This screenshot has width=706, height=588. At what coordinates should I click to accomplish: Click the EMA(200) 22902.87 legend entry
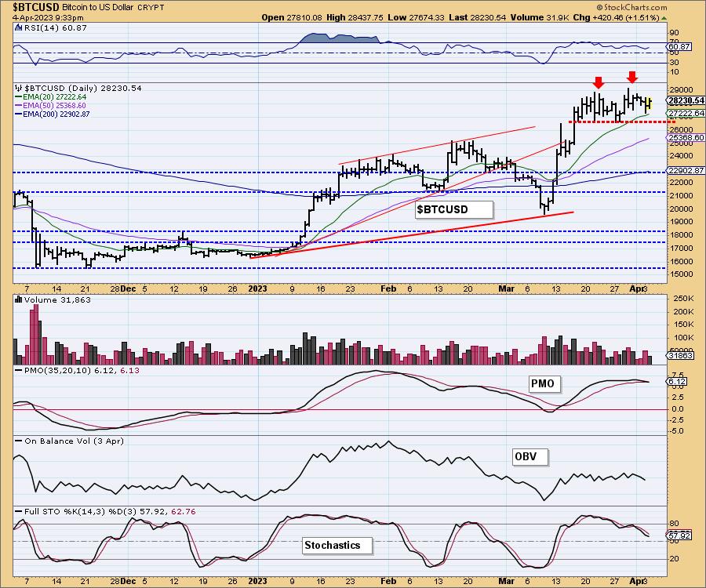point(56,114)
